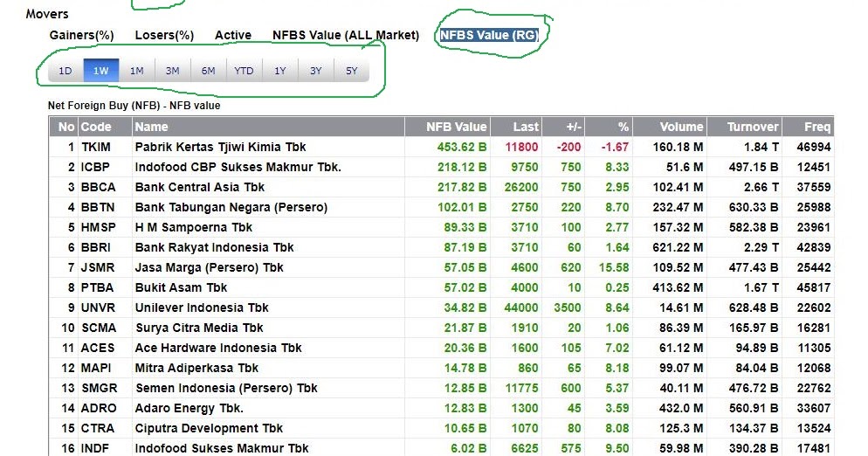Choose the 1D time range

point(65,71)
